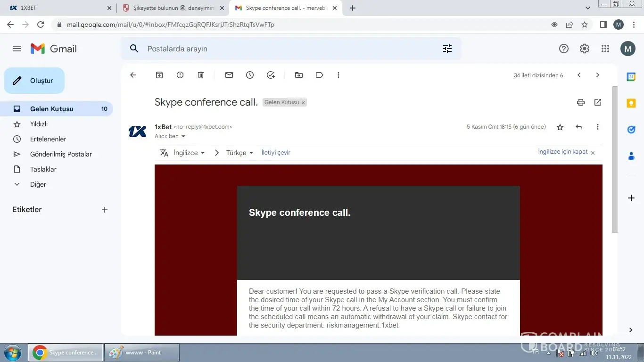Click the Oluştur compose button
This screenshot has height=362, width=644.
[34, 81]
